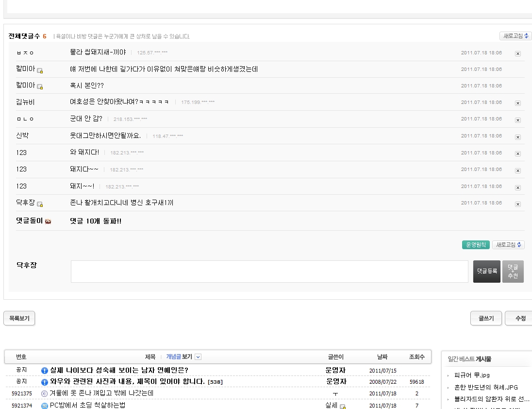Screen dimensions: 532x409
Task: Delete 신박's comment using its x icon
Action: [x=518, y=137]
